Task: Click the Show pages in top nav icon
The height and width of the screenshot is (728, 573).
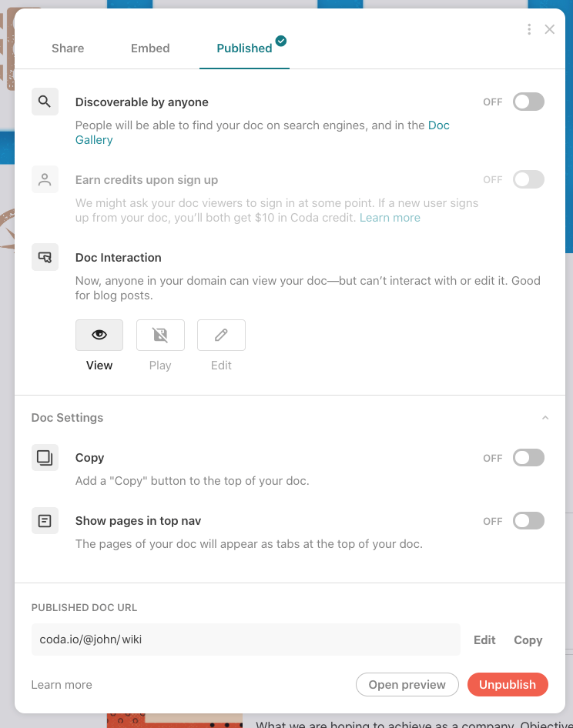Action: click(45, 521)
